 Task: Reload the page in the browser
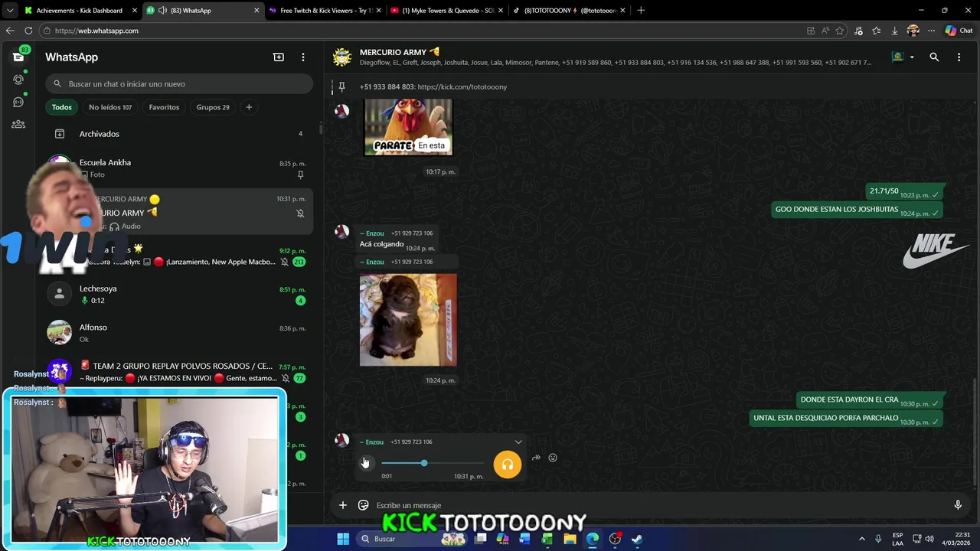tap(28, 31)
